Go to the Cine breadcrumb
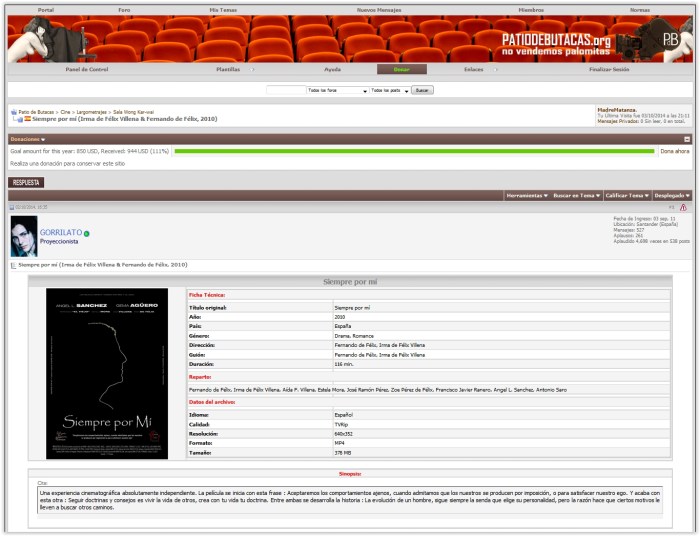This screenshot has height=536, width=700. click(x=65, y=112)
